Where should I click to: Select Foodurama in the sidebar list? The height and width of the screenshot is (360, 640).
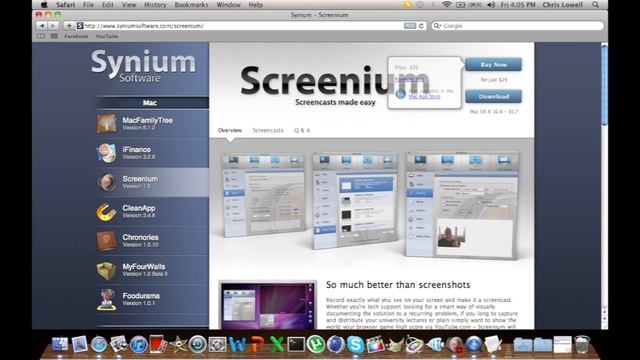(x=153, y=300)
